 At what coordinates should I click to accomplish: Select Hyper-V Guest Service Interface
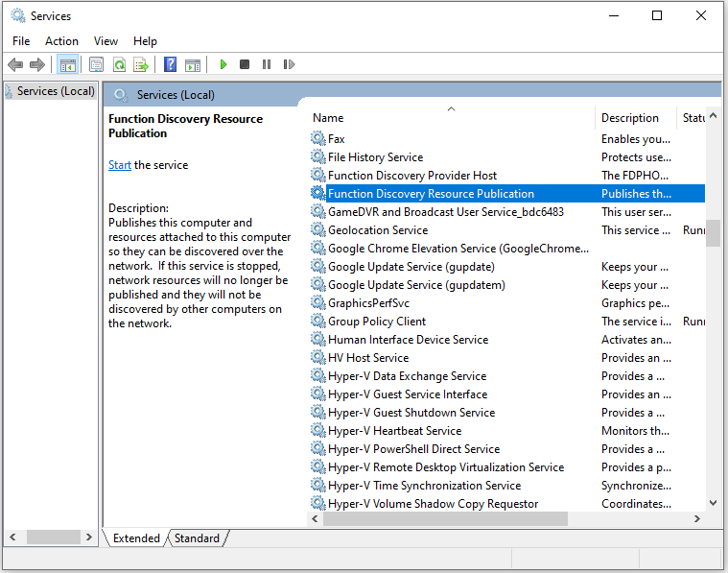point(507,394)
